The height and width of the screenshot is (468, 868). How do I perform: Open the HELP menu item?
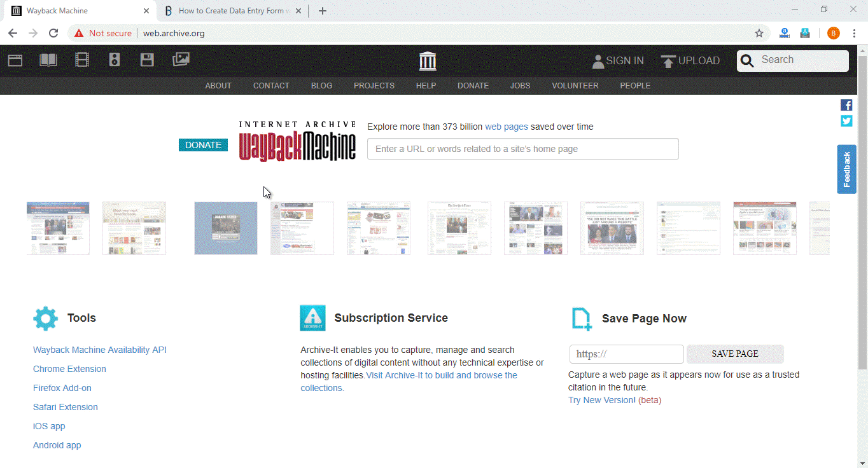coord(426,86)
